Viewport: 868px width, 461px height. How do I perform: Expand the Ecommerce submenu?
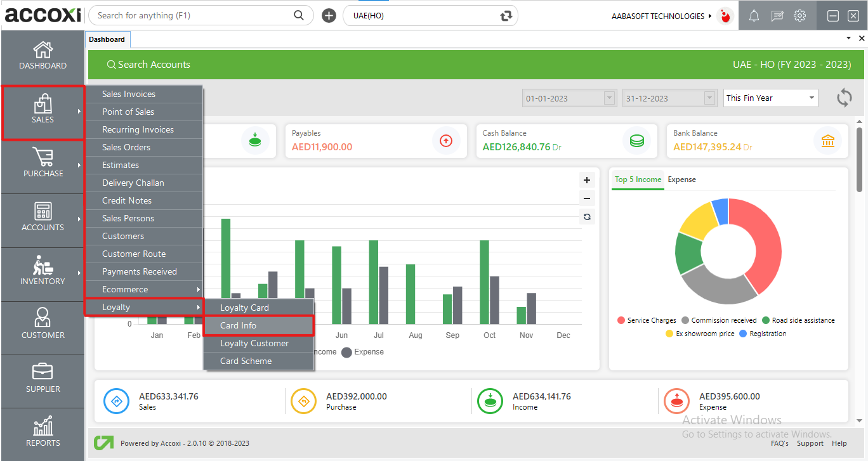pyautogui.click(x=143, y=289)
